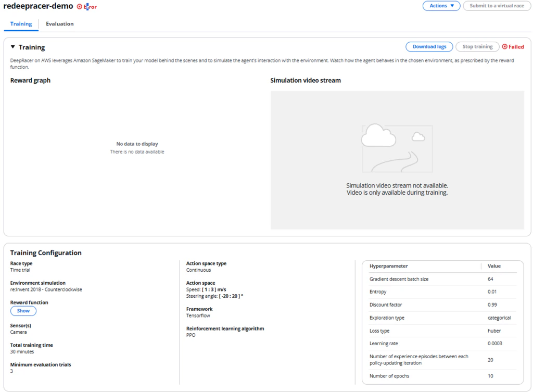533x392 pixels.
Task: Click the '30 minutes' training time value
Action: pos(22,352)
